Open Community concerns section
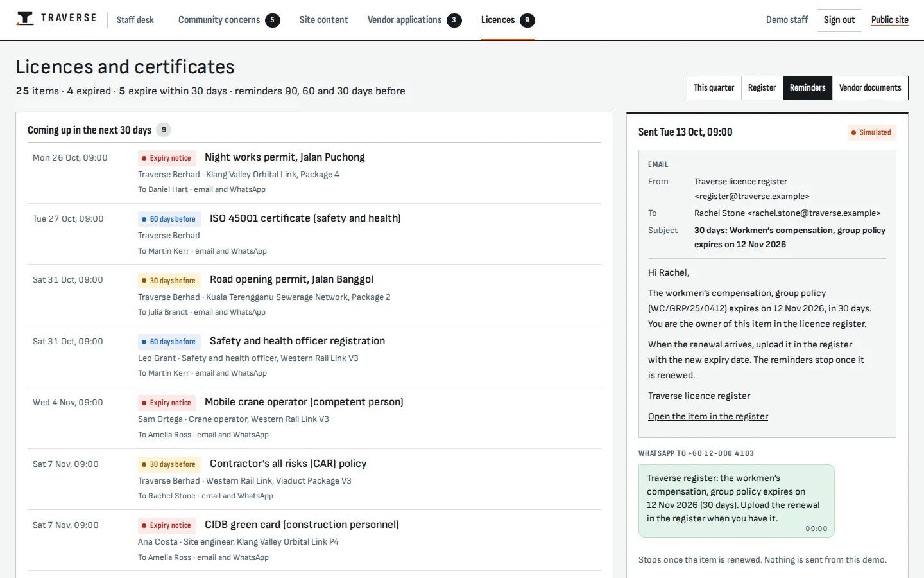Screen dimensions: 924x578 [x=229, y=20]
